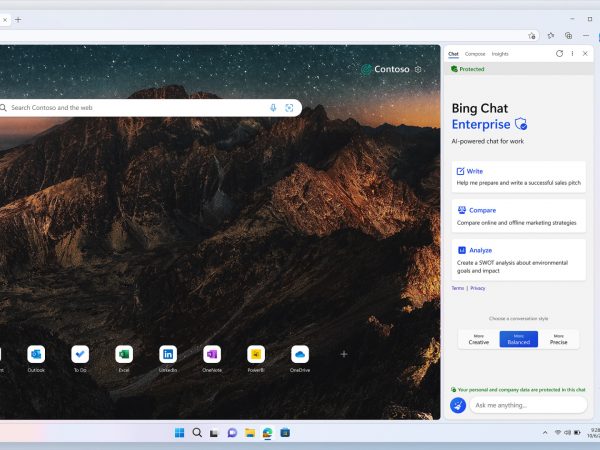Viewport: 600px width, 450px height.
Task: Show hidden system tray icons
Action: click(x=545, y=433)
